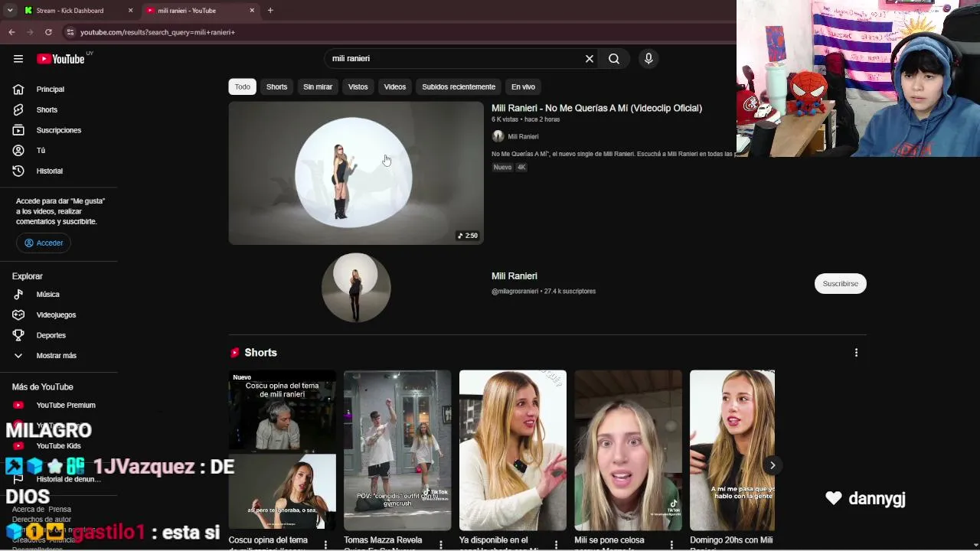Go back with the browser back arrow
Image resolution: width=980 pixels, height=551 pixels.
tap(11, 32)
